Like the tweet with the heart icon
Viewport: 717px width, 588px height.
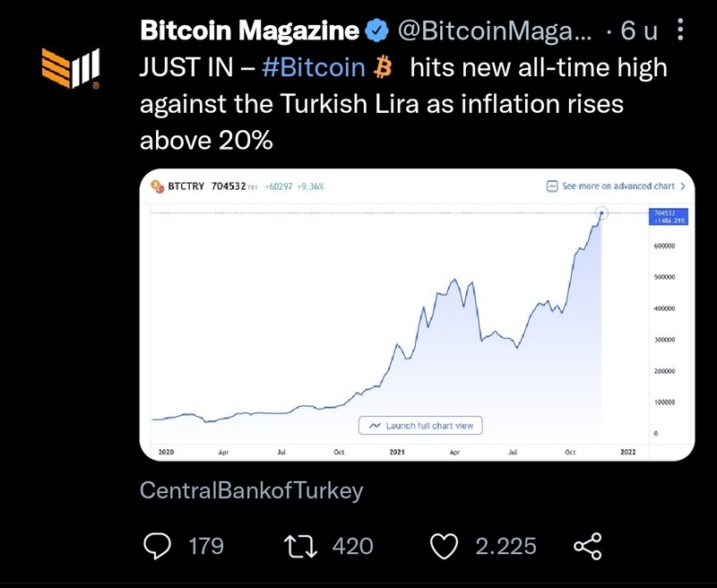click(445, 545)
